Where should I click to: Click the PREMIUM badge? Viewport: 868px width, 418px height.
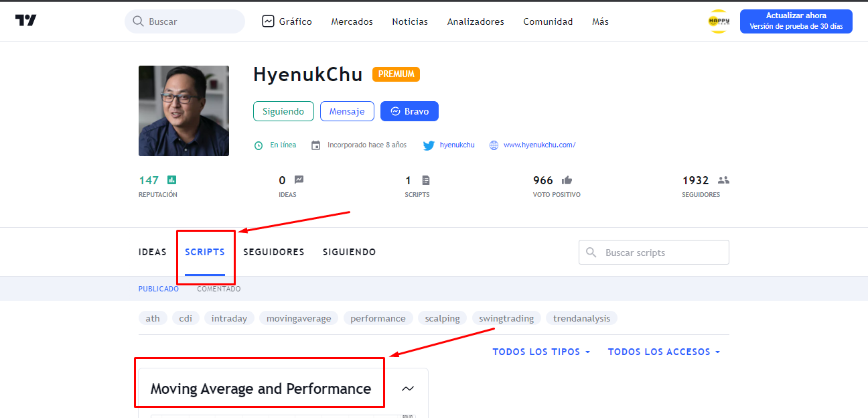point(396,74)
